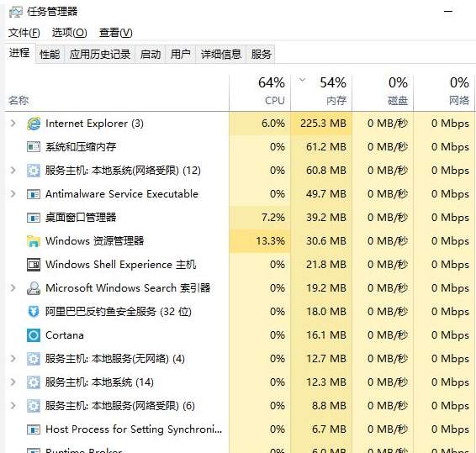The image size is (476, 453).
Task: Click the Antimalware Service Executable icon
Action: 34,194
